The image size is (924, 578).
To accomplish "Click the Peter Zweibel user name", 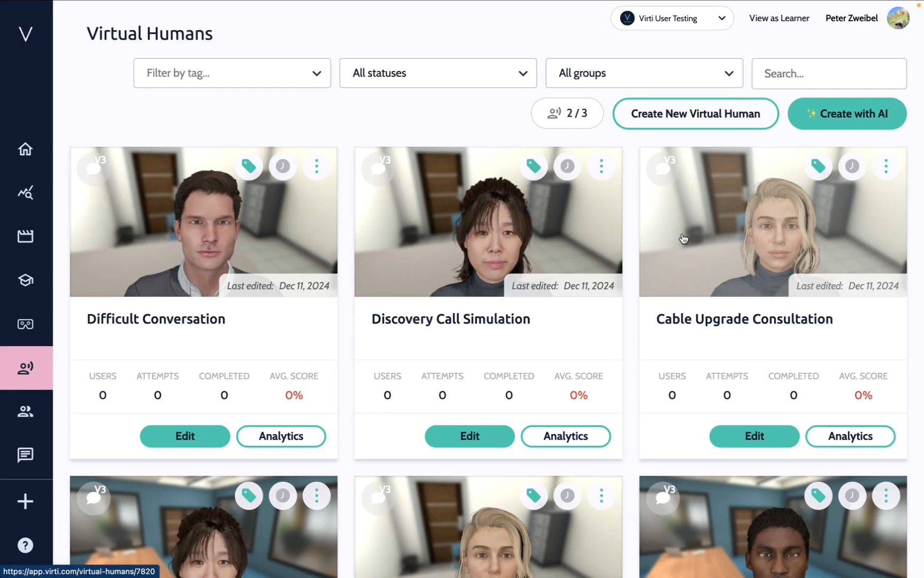I will coord(852,18).
